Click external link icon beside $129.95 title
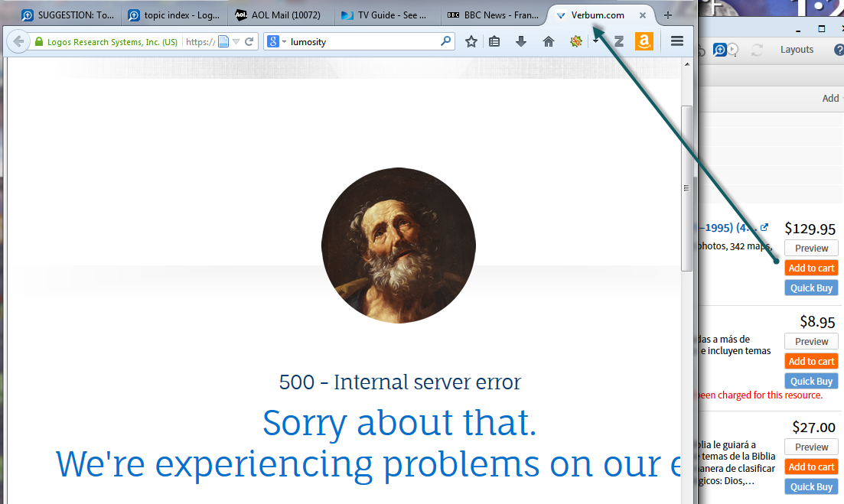This screenshot has height=504, width=844. [x=764, y=227]
